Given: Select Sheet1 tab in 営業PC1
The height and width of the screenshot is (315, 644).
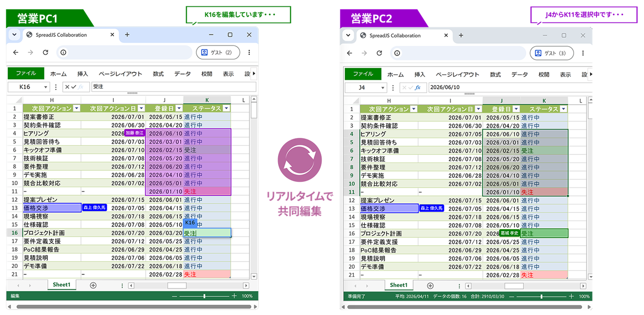Looking at the screenshot, I should [61, 285].
